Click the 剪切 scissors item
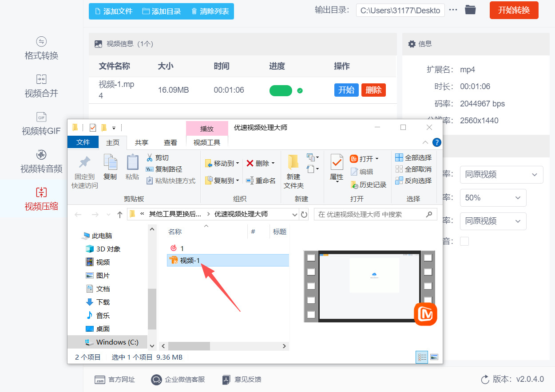 pyautogui.click(x=158, y=157)
